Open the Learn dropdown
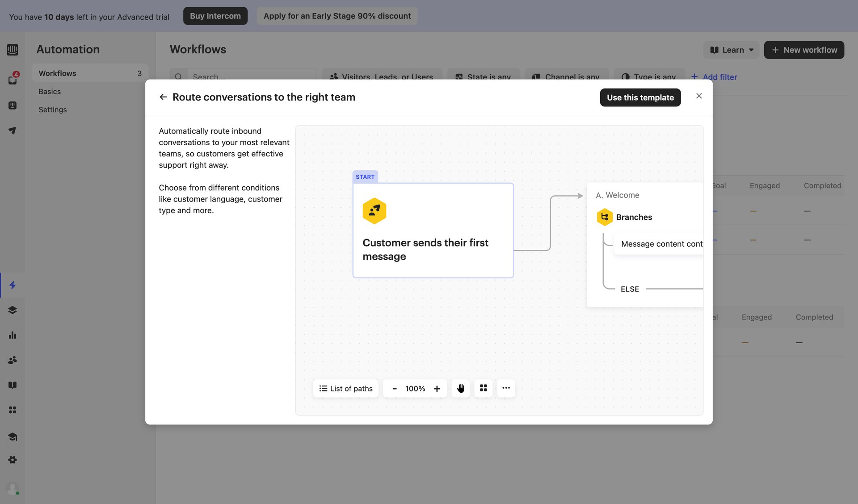 pyautogui.click(x=731, y=50)
